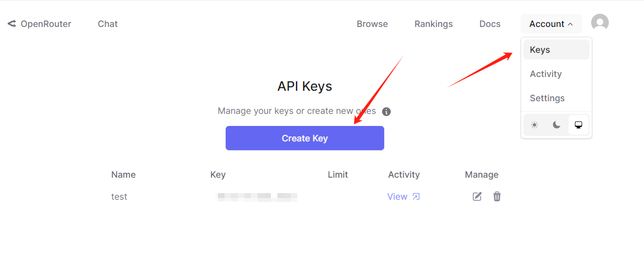
Task: Click the blurred key value for test
Action: (257, 196)
